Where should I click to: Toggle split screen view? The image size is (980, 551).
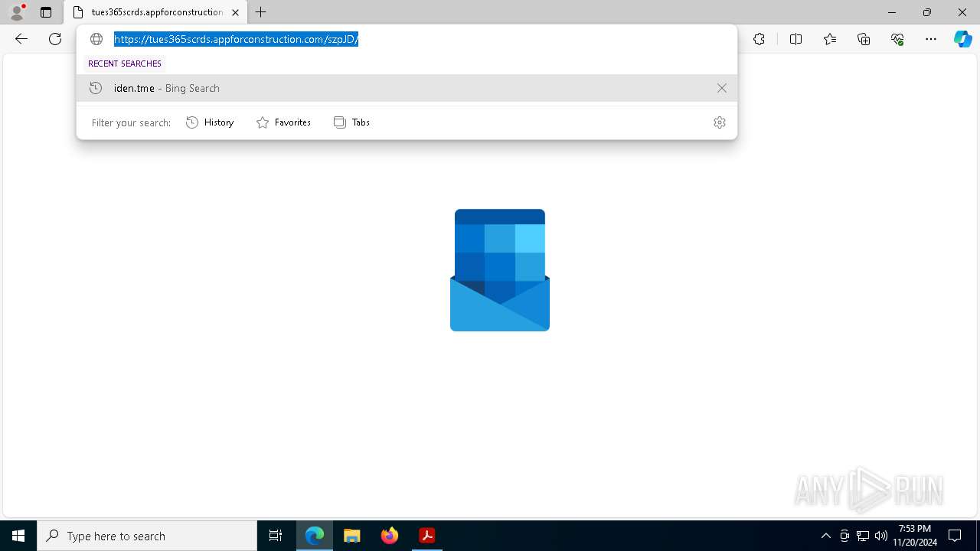point(795,39)
